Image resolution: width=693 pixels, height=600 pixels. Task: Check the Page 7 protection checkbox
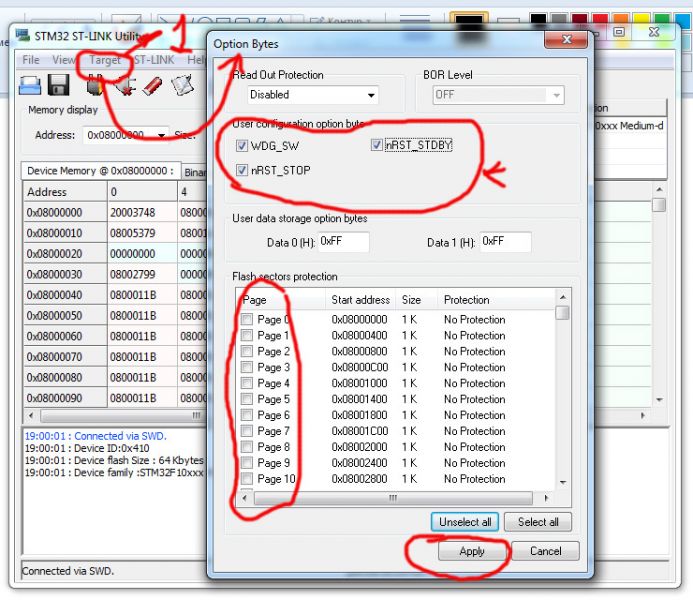pyautogui.click(x=247, y=431)
